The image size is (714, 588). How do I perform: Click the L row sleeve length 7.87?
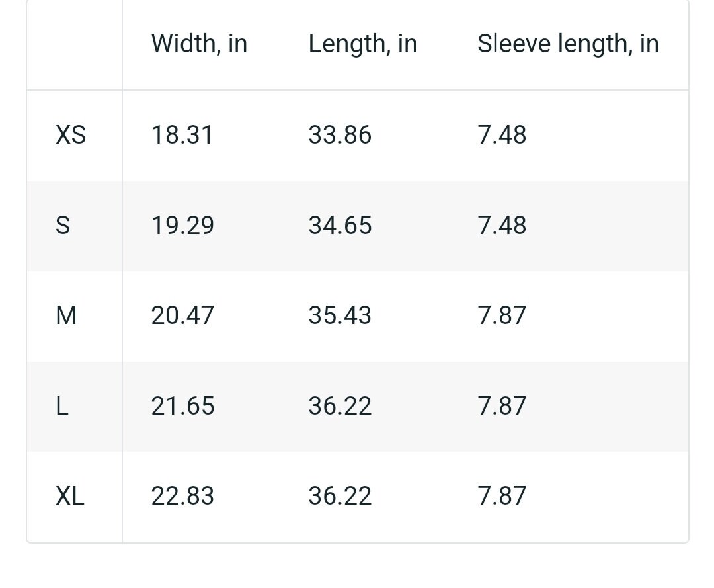[x=502, y=406]
